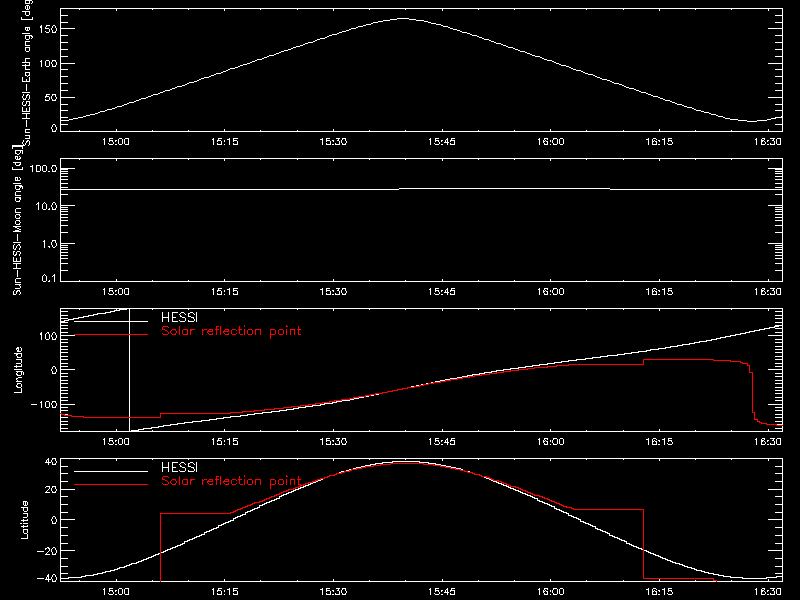Screen dimensions: 800x600
Task: Click the -100 tick on Longitude plot
Action: pos(44,405)
